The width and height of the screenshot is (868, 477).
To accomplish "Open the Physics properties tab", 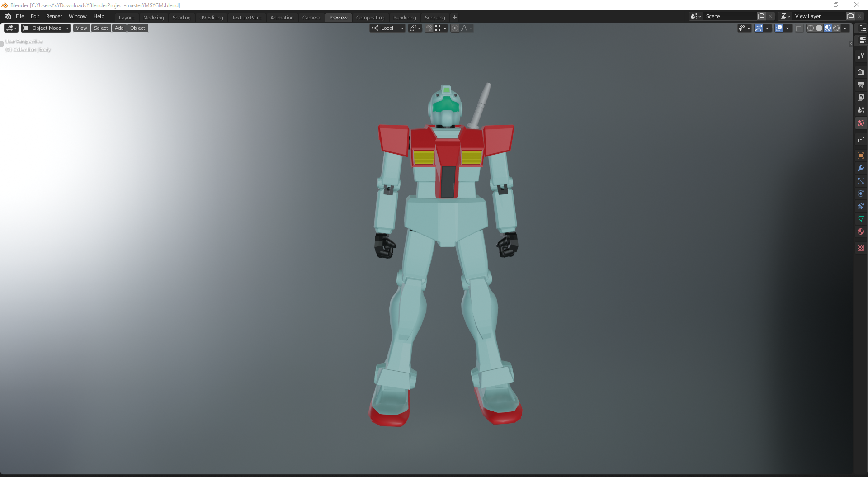I will pos(861,194).
